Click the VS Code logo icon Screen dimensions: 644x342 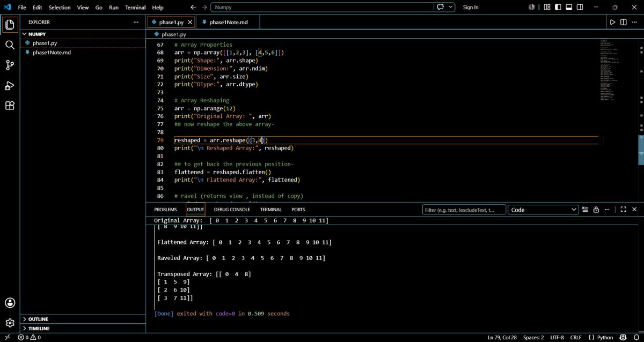7,8
